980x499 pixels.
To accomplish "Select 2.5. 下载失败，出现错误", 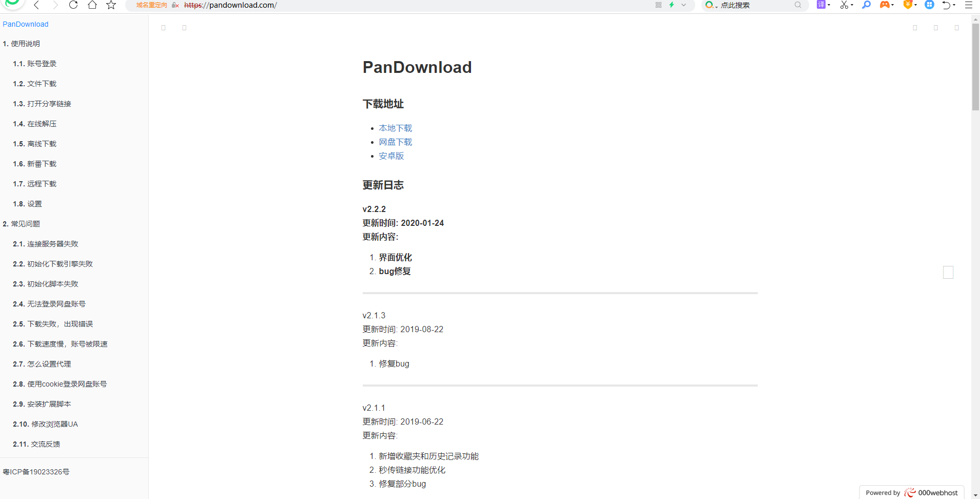I will point(53,324).
